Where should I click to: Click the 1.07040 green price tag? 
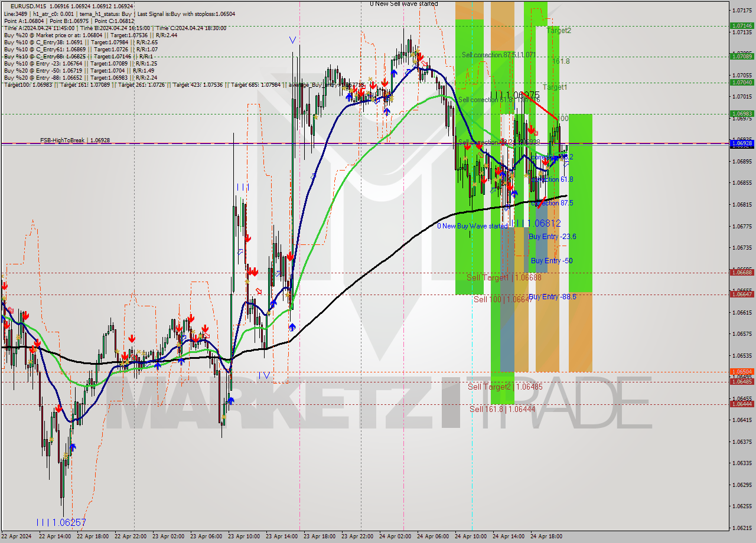coord(741,82)
